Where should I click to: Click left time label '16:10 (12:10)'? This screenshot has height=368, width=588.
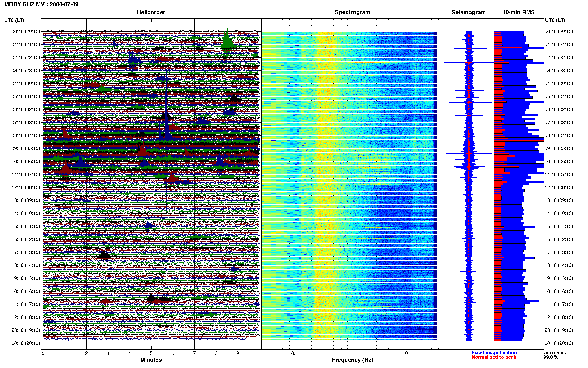click(x=26, y=239)
